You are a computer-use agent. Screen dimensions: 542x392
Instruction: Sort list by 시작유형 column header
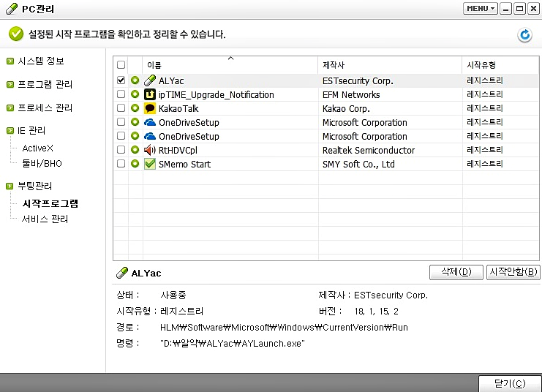(500, 64)
